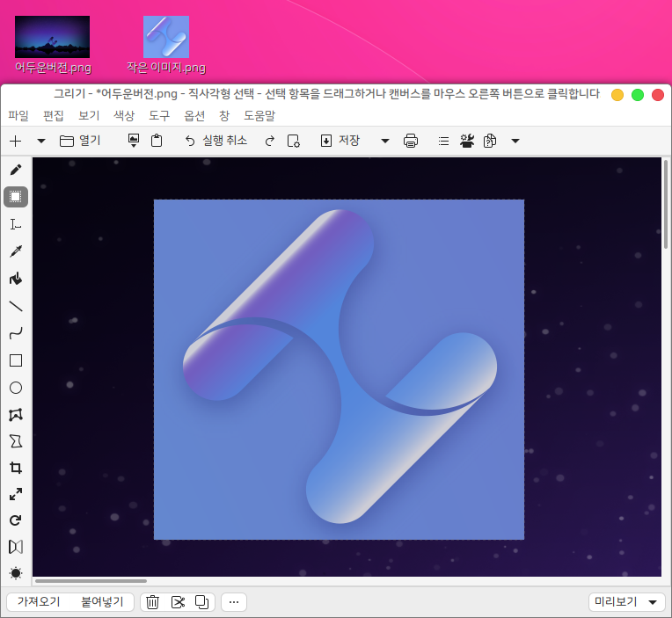Select the Pencil tool
The image size is (672, 618).
(16, 170)
